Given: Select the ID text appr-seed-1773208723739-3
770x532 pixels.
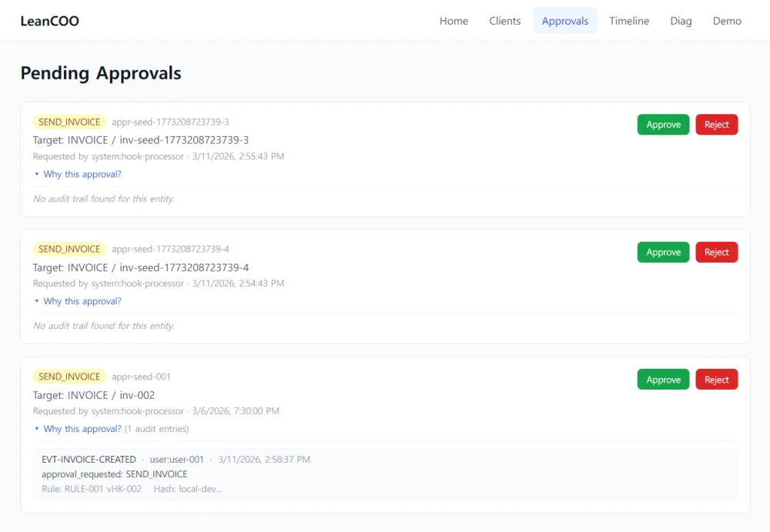Looking at the screenshot, I should coord(170,122).
